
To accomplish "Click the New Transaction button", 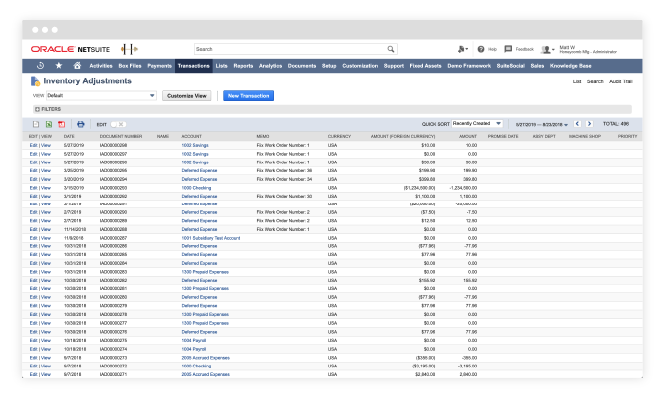I will tap(249, 96).
